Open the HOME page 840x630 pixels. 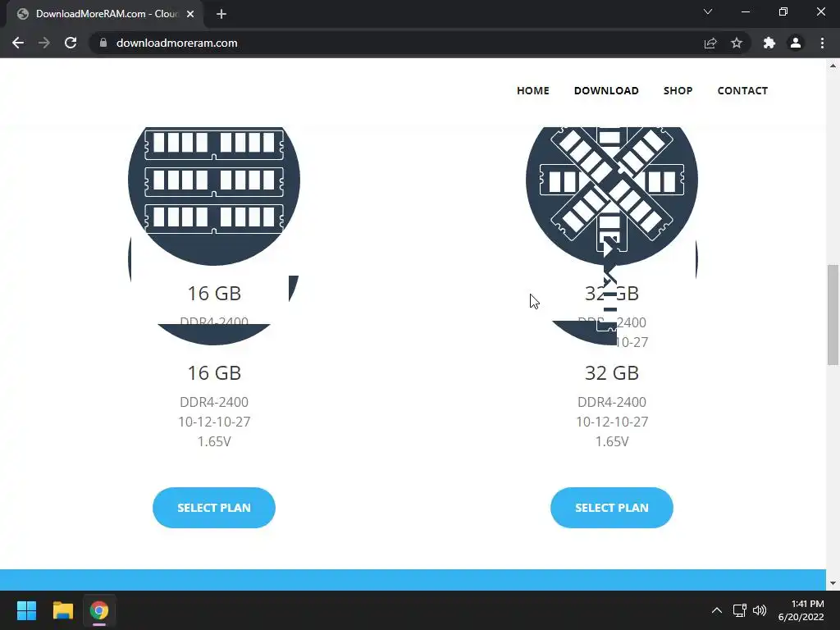[x=533, y=90]
